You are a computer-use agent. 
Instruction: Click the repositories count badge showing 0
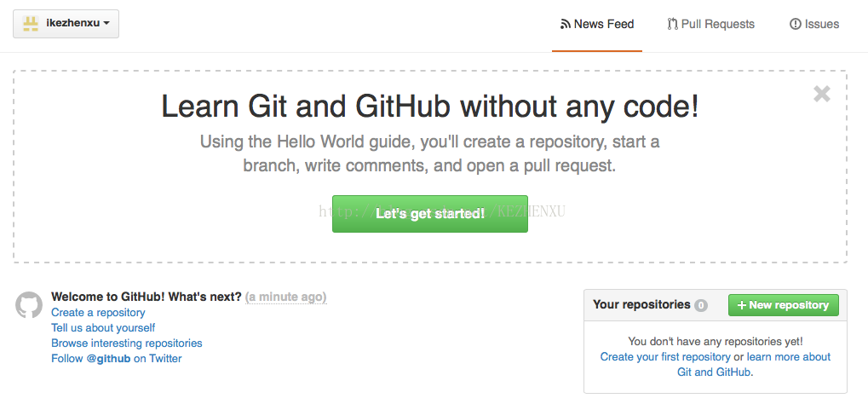(x=701, y=305)
